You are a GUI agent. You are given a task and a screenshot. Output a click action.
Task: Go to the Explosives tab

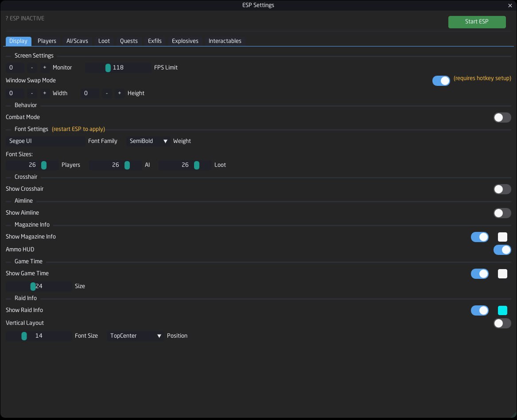tap(185, 41)
